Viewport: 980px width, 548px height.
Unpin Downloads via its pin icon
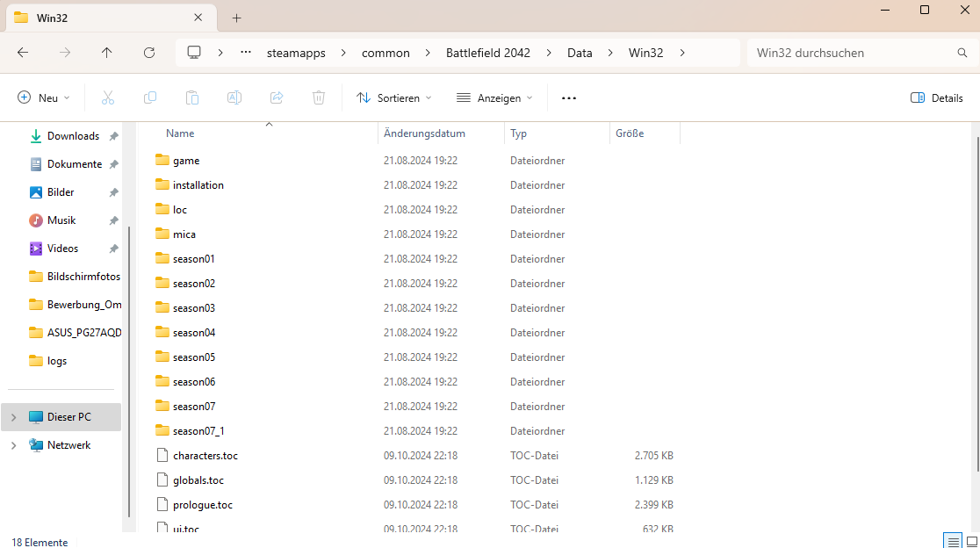coord(114,136)
